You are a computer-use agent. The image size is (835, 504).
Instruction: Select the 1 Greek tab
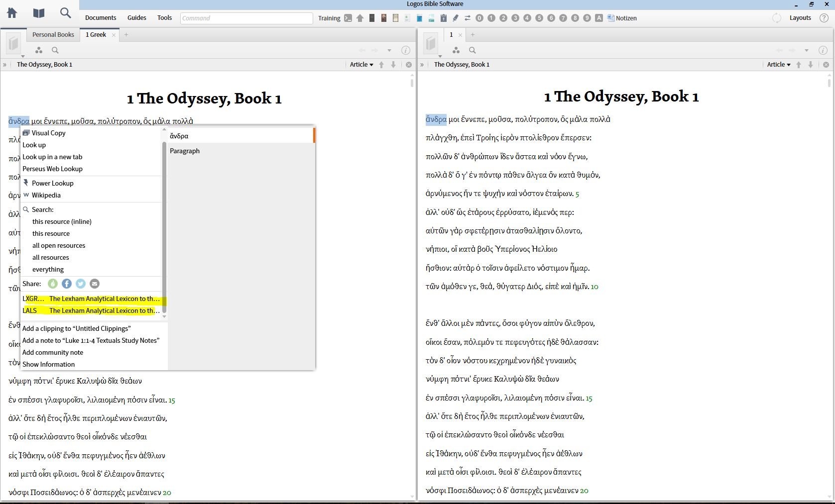pyautogui.click(x=96, y=35)
